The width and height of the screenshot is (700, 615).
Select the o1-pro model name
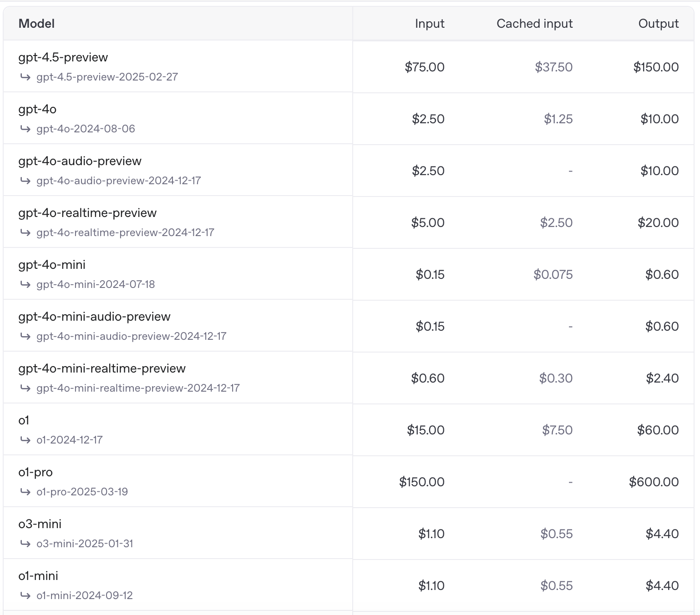[36, 472]
